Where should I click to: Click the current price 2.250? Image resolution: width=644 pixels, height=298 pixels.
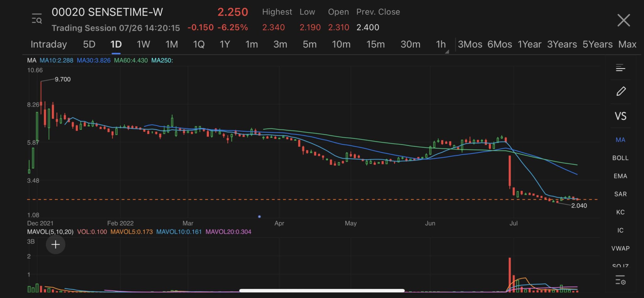tap(233, 12)
